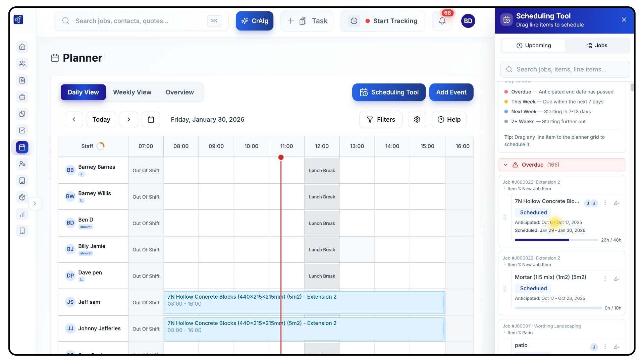Select the Upcoming tab
This screenshot has width=644, height=362.
[x=533, y=46]
